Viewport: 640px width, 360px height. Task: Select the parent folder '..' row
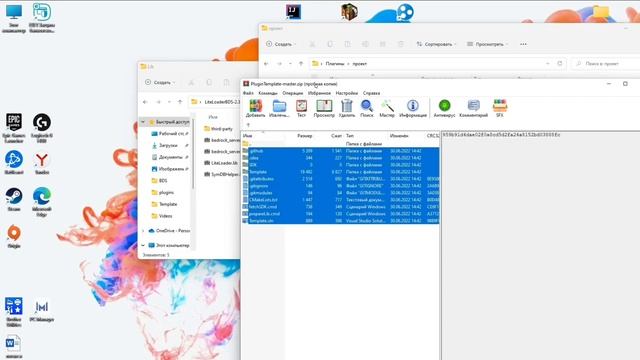pyautogui.click(x=340, y=144)
